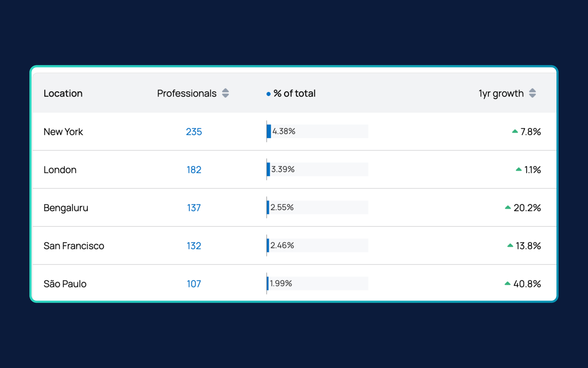Click green growth arrow beside 40.8%
Viewport: 588px width, 368px height.
pos(507,283)
